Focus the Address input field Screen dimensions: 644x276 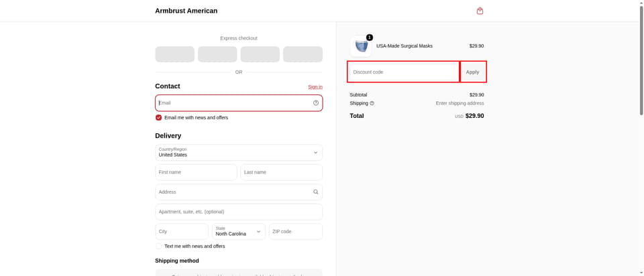[239, 192]
